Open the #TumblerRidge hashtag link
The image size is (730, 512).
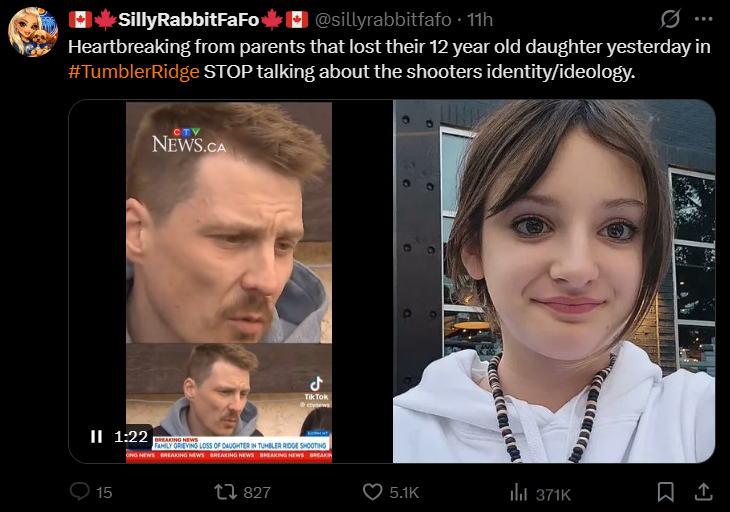(134, 72)
